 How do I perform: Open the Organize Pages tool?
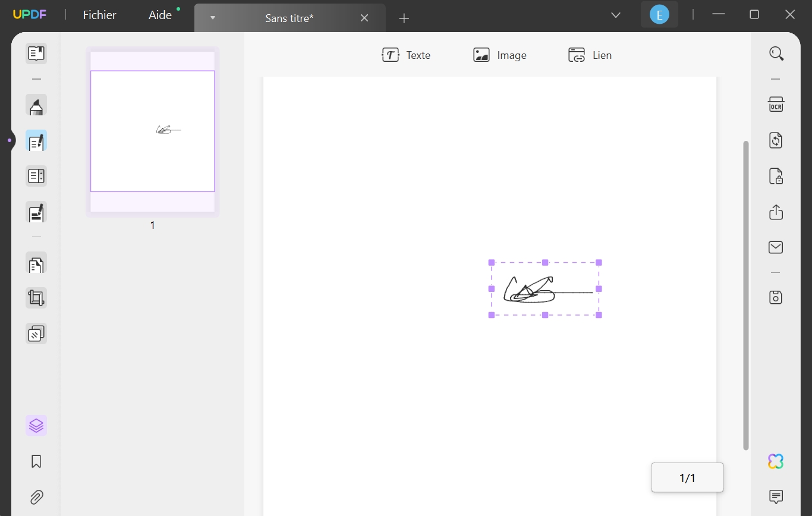(x=36, y=263)
